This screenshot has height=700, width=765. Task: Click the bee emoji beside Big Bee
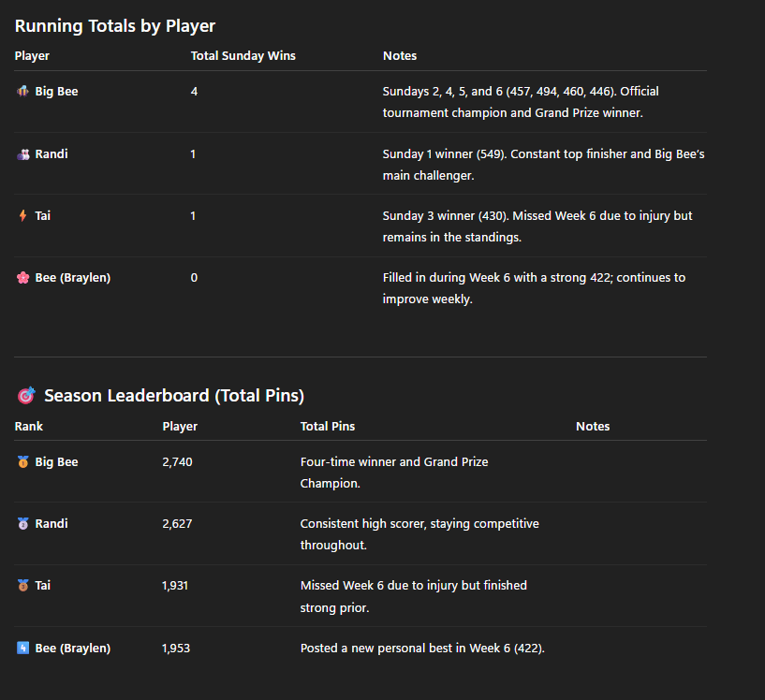(x=23, y=92)
